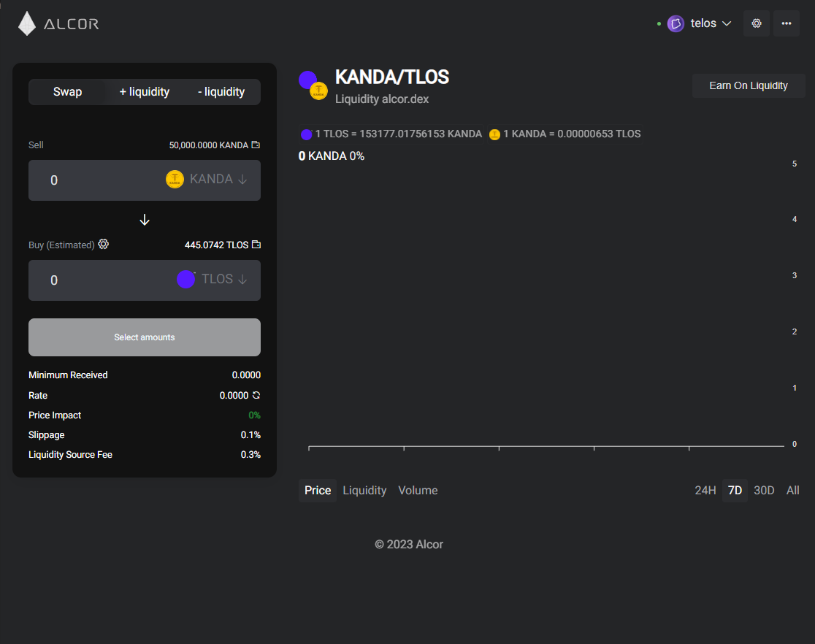
Task: Click the Minimum Received 0.0000 value
Action: tap(246, 375)
